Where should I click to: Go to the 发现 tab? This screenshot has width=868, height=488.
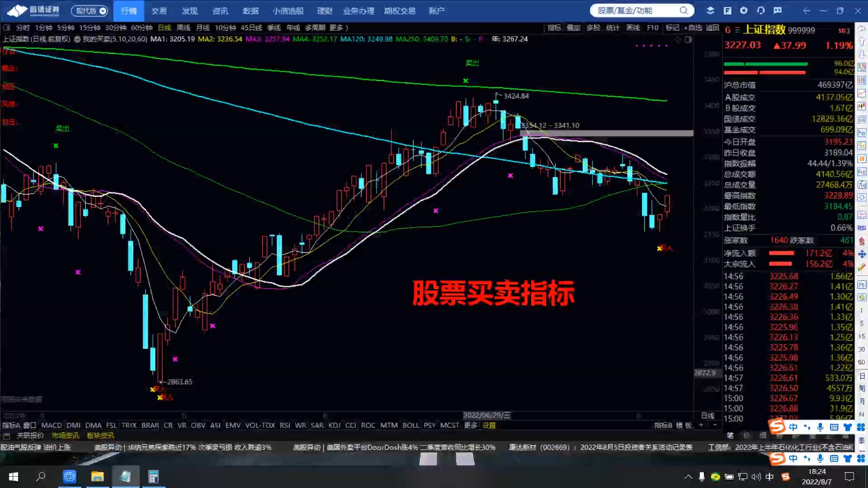(x=190, y=11)
